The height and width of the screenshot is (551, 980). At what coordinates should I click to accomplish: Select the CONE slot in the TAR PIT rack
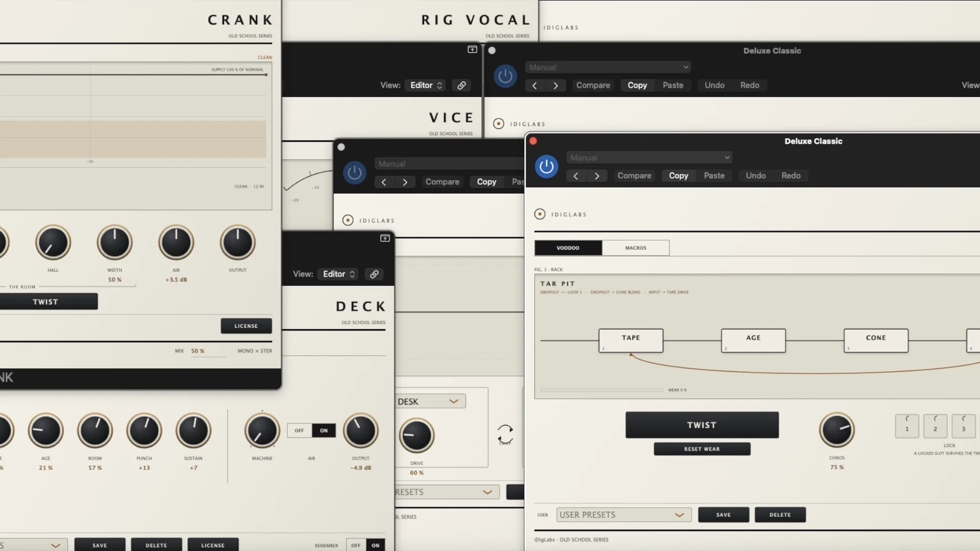pos(876,340)
